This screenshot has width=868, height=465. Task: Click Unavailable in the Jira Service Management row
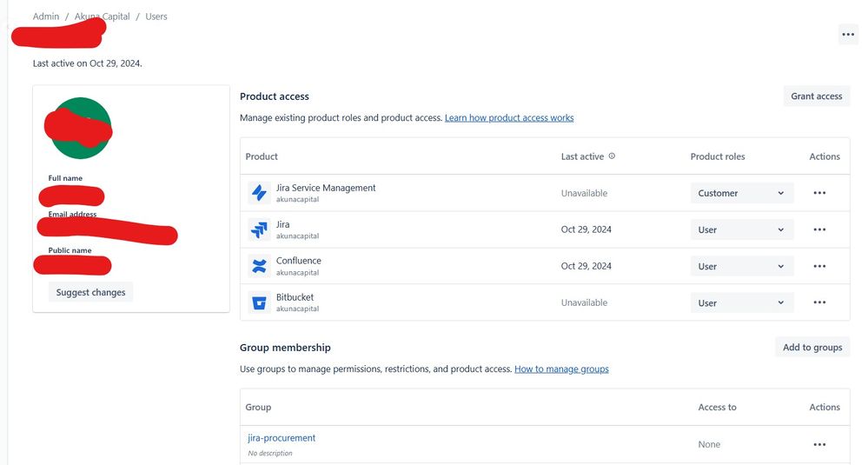584,193
